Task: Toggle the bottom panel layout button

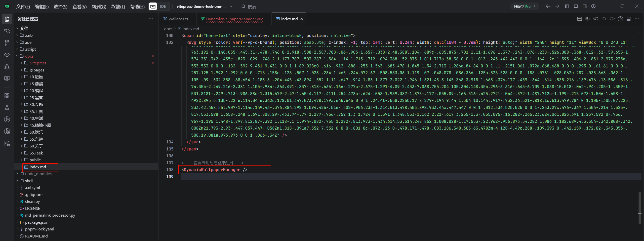Action: tap(576, 7)
